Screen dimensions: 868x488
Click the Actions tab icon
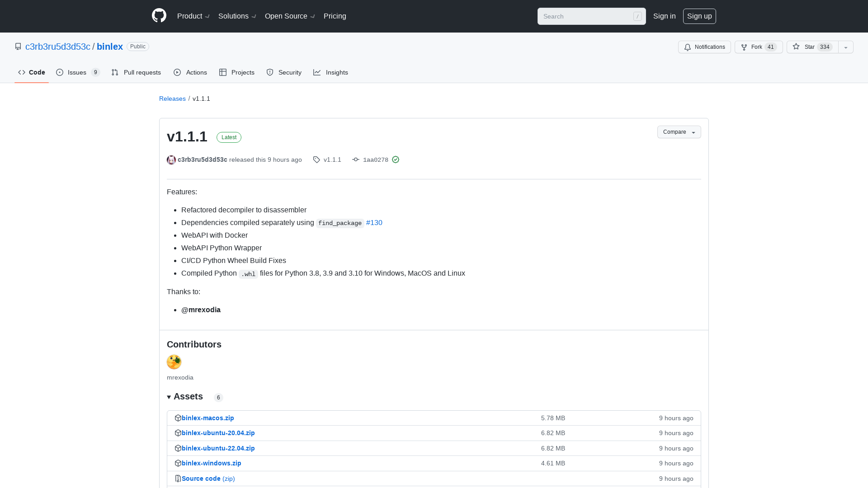[178, 72]
